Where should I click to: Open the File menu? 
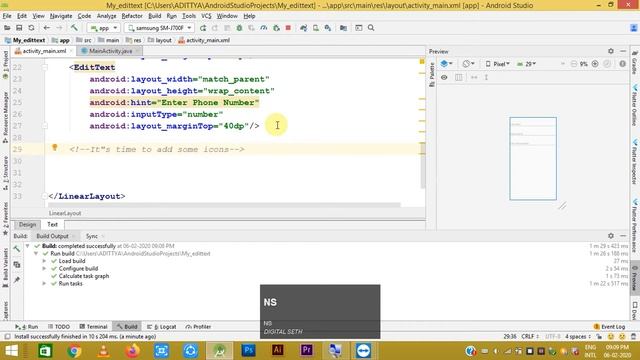[x=7, y=16]
